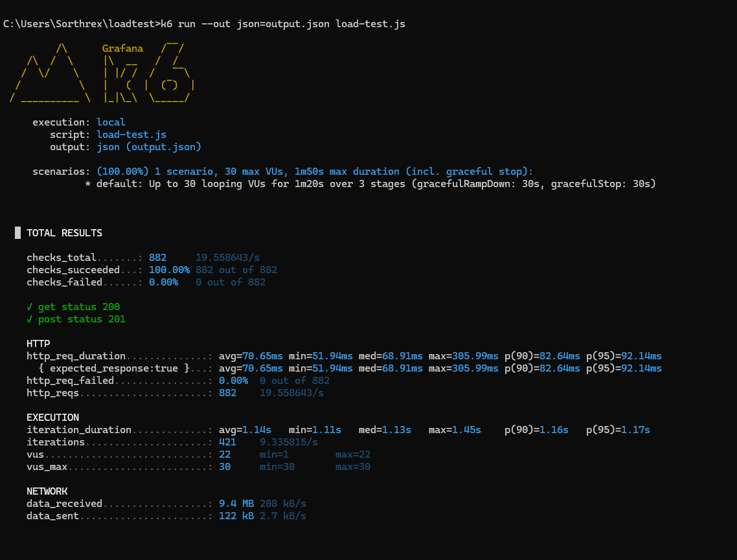Click checks_succeeded 100.00% value
Image resolution: width=737 pixels, height=560 pixels.
tap(169, 270)
